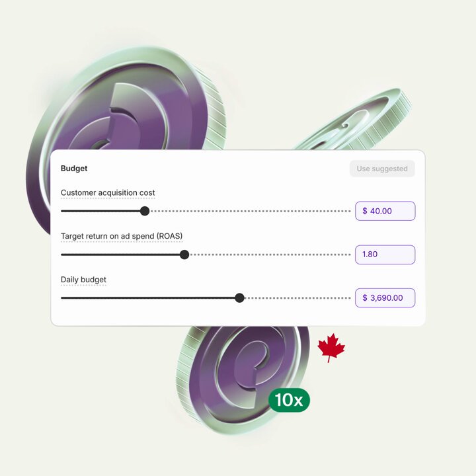The height and width of the screenshot is (476, 476).
Task: Click the Customer acquisition cost slider handle
Action: click(145, 211)
